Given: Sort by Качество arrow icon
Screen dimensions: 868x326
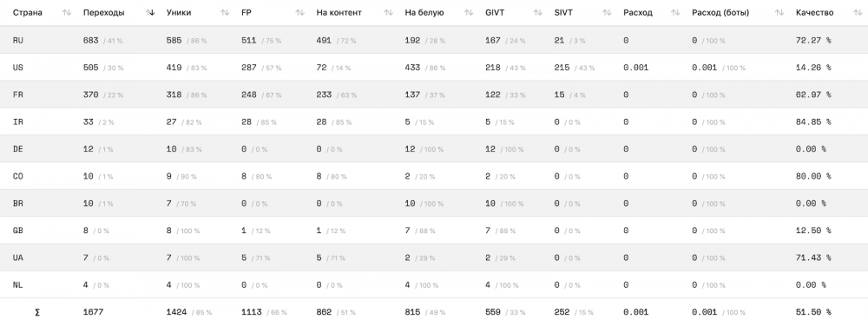Looking at the screenshot, I should click(858, 13).
